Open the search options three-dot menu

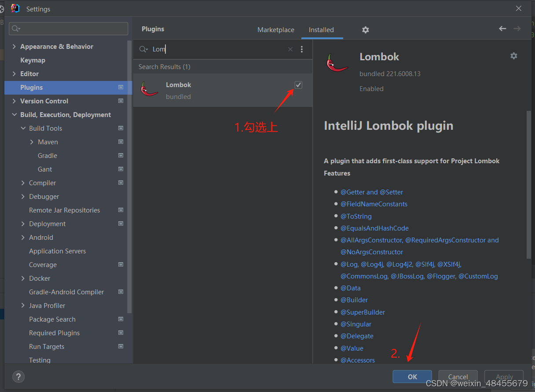[302, 49]
